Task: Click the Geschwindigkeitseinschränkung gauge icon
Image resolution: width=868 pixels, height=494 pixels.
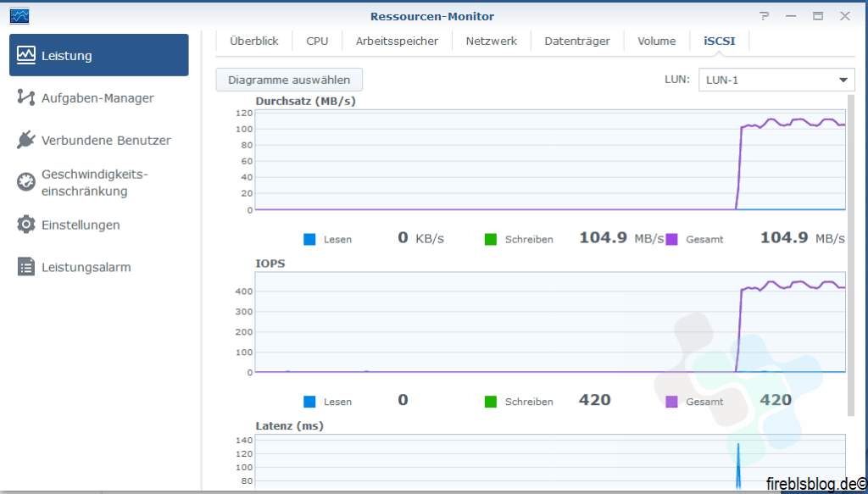Action: (x=26, y=182)
